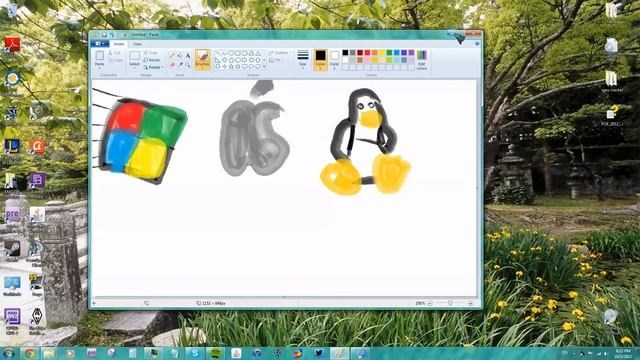640x360 pixels.
Task: Select the Pencil tool in Paint
Action: tap(172, 56)
